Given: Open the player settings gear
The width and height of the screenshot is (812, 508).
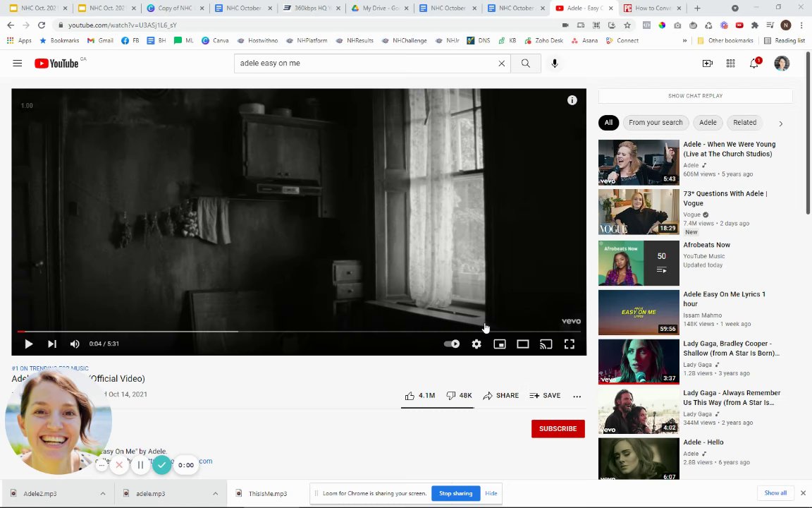Looking at the screenshot, I should [x=476, y=344].
